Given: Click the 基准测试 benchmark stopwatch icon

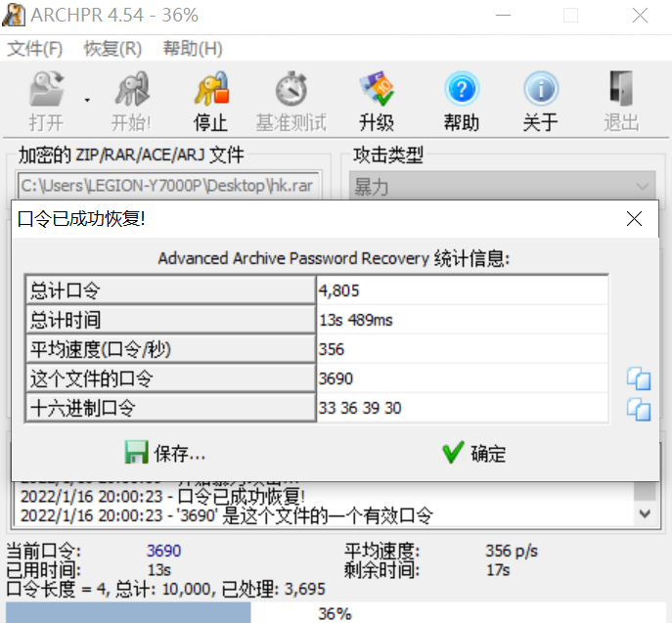Looking at the screenshot, I should pos(291,89).
